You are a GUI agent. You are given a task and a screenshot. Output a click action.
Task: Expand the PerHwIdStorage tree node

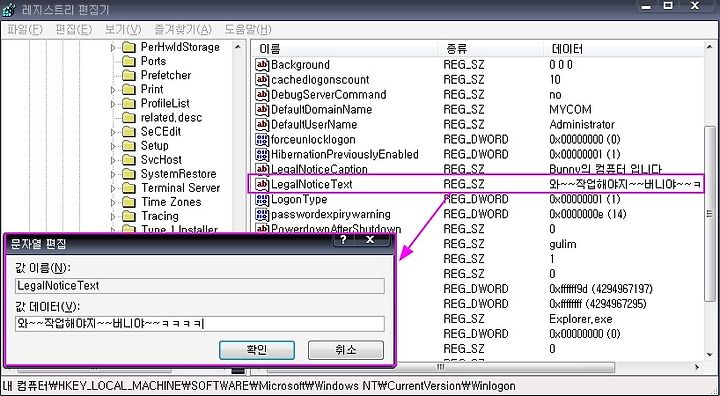coord(113,47)
